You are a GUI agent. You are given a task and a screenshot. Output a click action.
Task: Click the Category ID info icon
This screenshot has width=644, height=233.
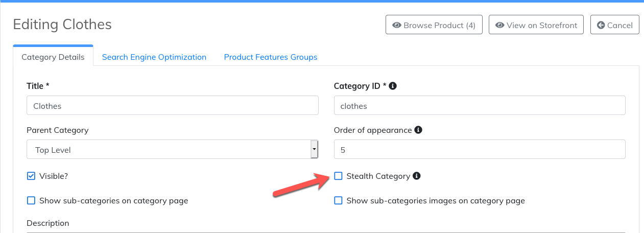pyautogui.click(x=393, y=86)
